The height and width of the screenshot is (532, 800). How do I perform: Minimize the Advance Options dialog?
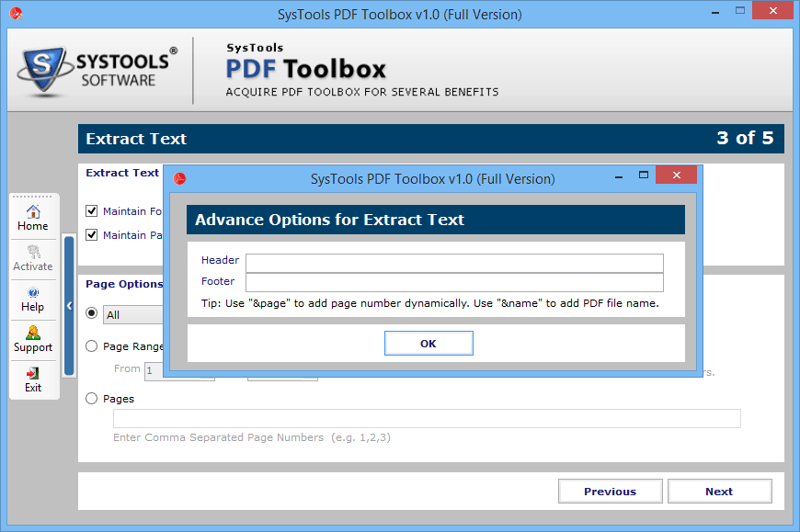pyautogui.click(x=619, y=176)
